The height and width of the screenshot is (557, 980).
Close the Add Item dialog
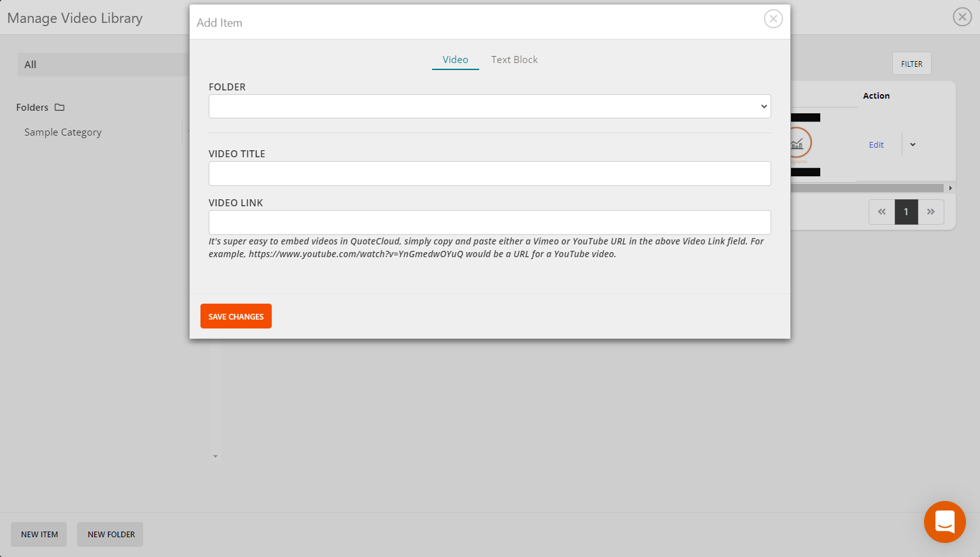coord(773,19)
